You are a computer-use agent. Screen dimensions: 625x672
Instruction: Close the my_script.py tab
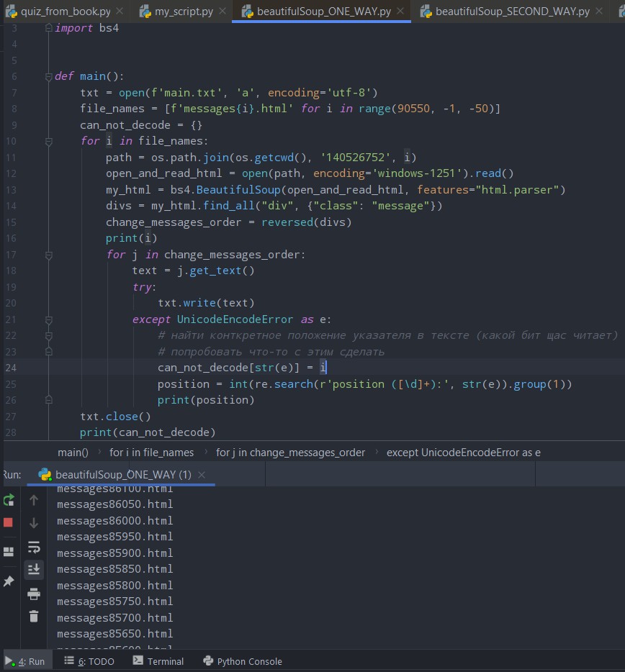222,11
